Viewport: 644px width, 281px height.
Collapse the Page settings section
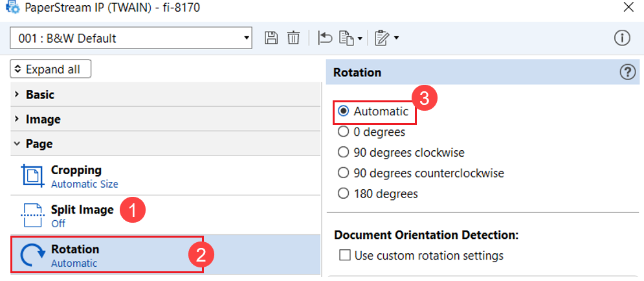(39, 144)
